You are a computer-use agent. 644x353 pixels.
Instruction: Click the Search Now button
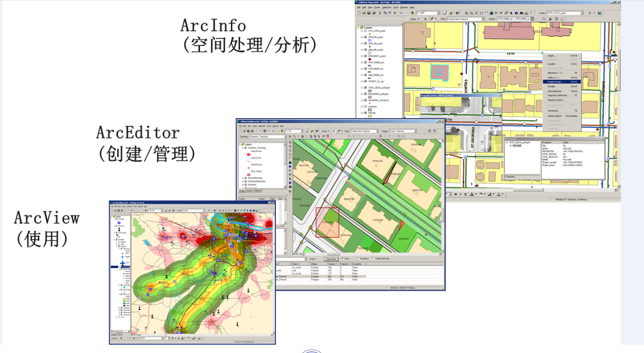coord(331,258)
